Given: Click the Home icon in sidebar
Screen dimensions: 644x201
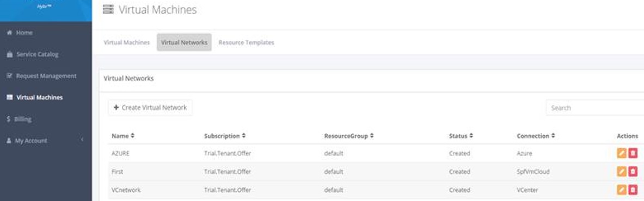Looking at the screenshot, I should 9,33.
